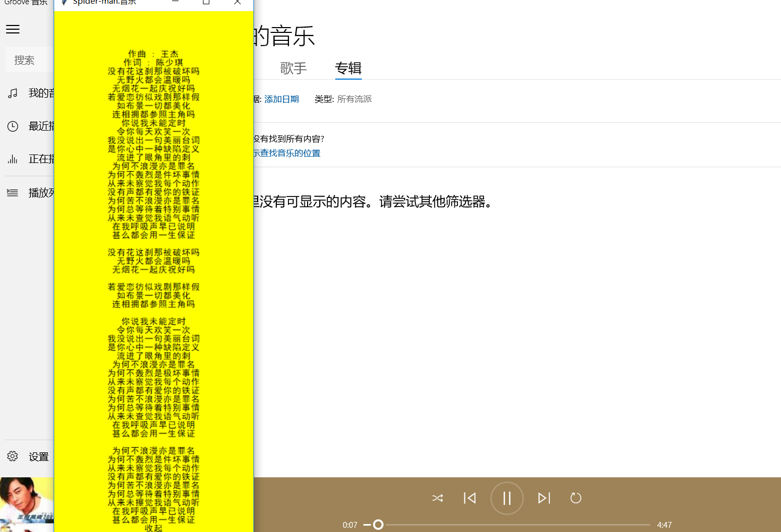This screenshot has height=532, width=781.
Task: Maximize the Spider-man music lyrics window
Action: pos(206,3)
